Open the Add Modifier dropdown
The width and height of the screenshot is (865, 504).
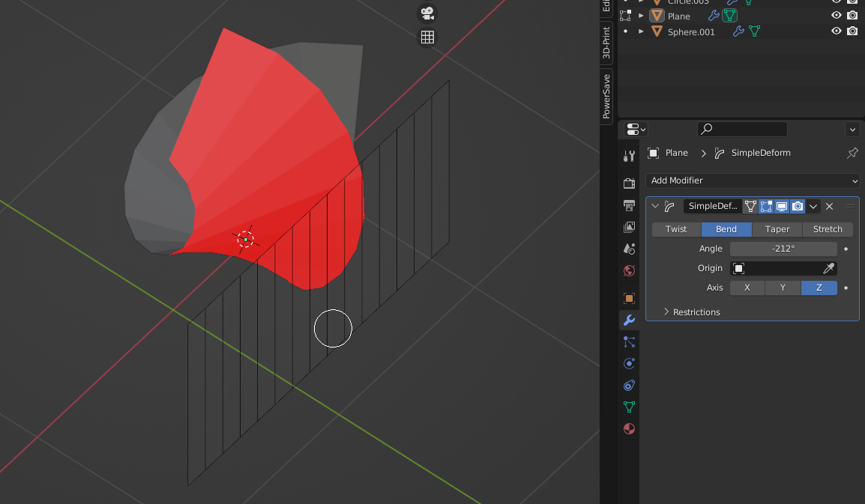(753, 180)
